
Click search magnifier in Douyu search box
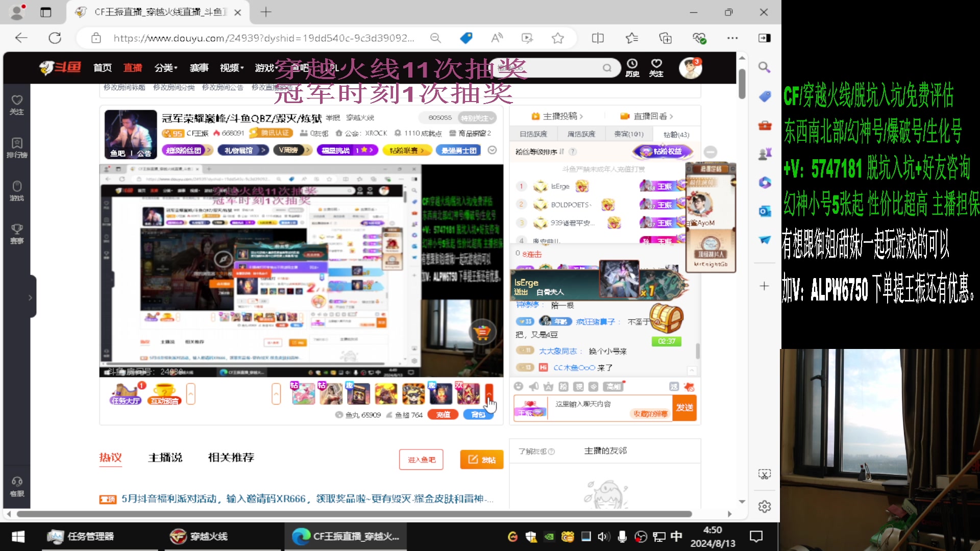607,68
